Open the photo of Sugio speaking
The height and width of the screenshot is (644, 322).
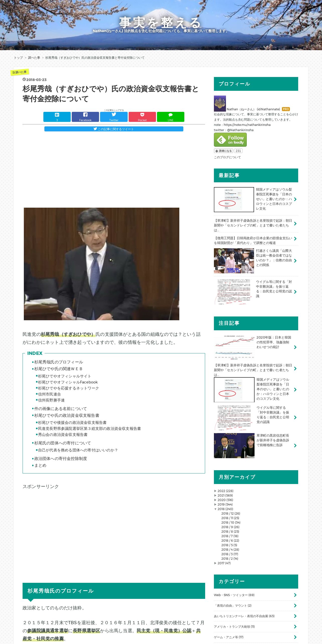(x=102, y=264)
